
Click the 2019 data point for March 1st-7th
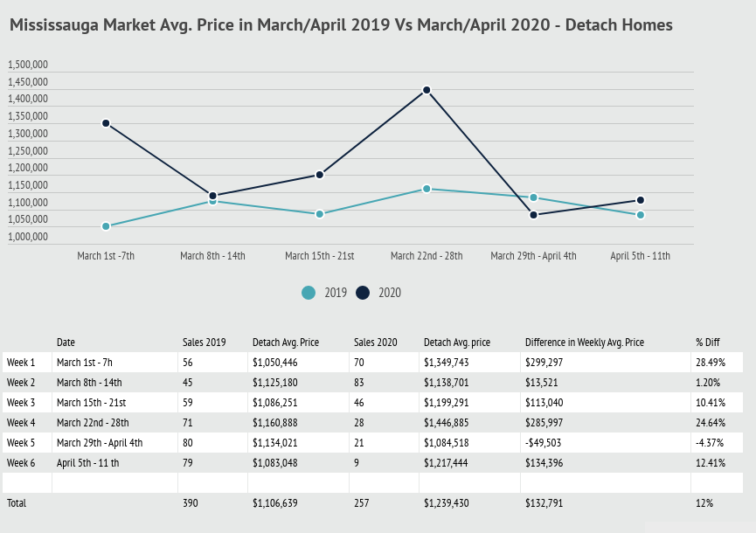(106, 226)
